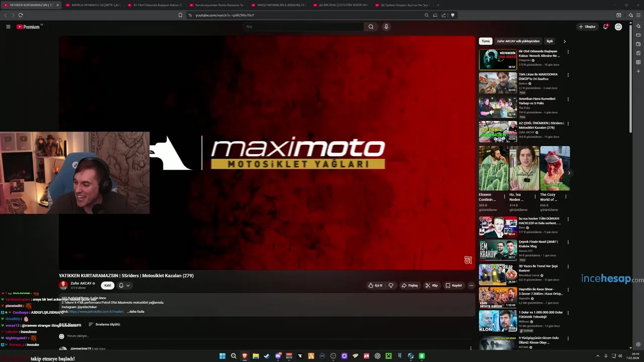Open options for 'bu rus hacker' video
The width and height of the screenshot is (644, 362).
tap(568, 219)
